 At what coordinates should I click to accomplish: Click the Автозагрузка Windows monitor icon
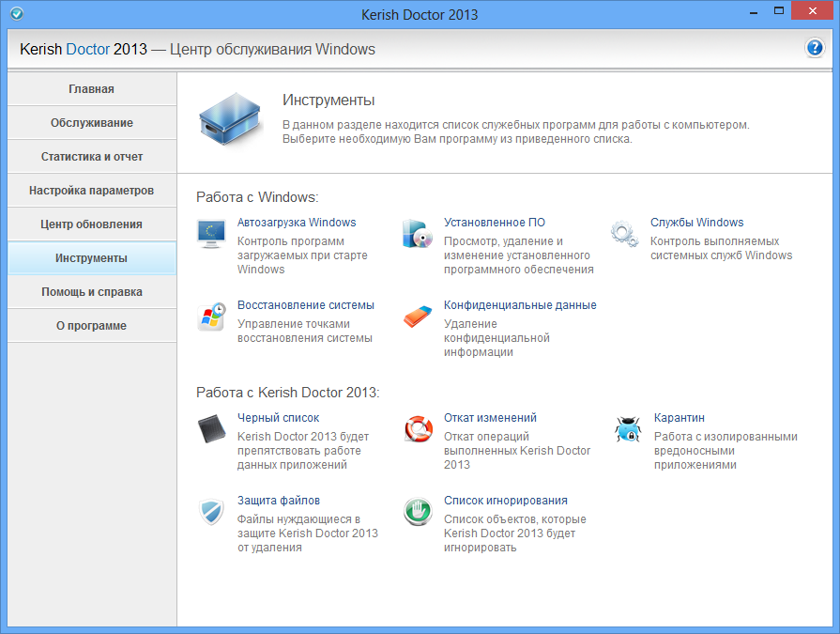point(211,234)
